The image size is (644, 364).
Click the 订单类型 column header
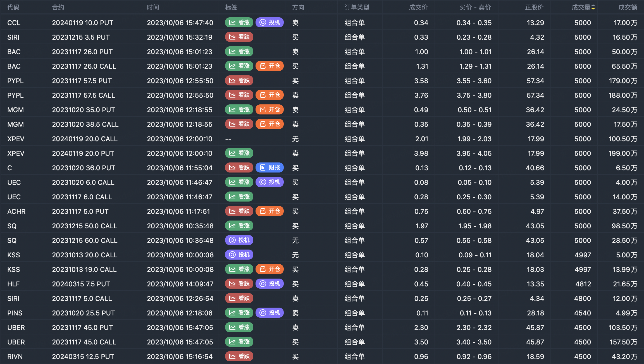pos(357,8)
